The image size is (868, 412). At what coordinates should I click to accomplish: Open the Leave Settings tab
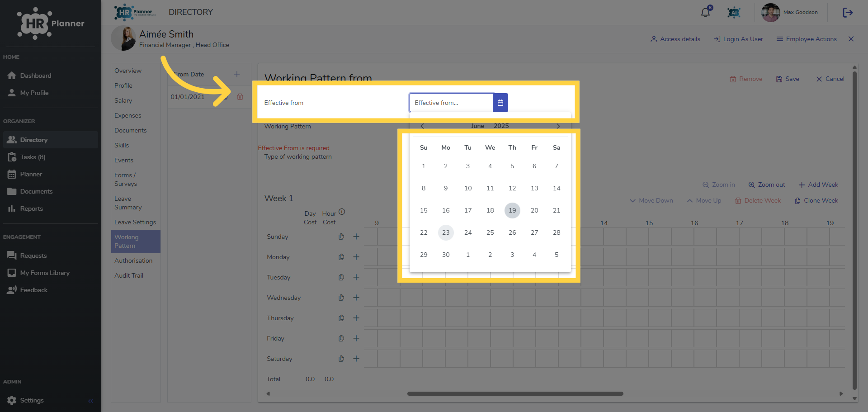[135, 222]
